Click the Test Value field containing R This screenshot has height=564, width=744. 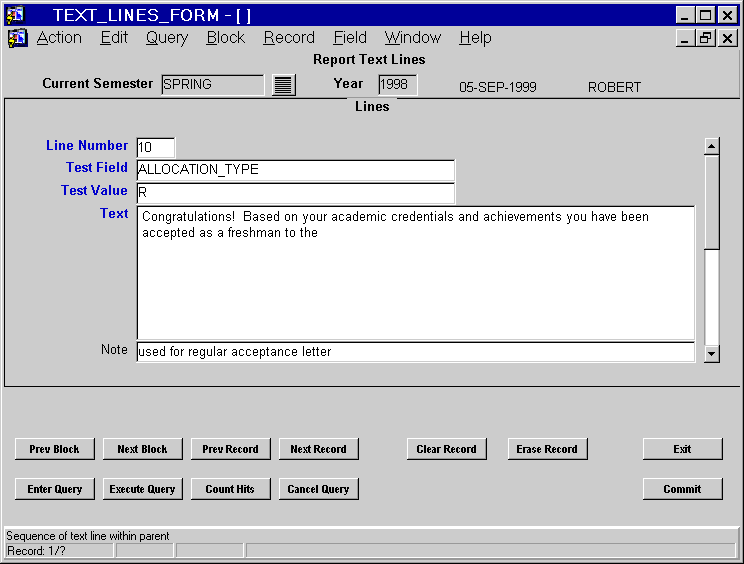click(296, 193)
